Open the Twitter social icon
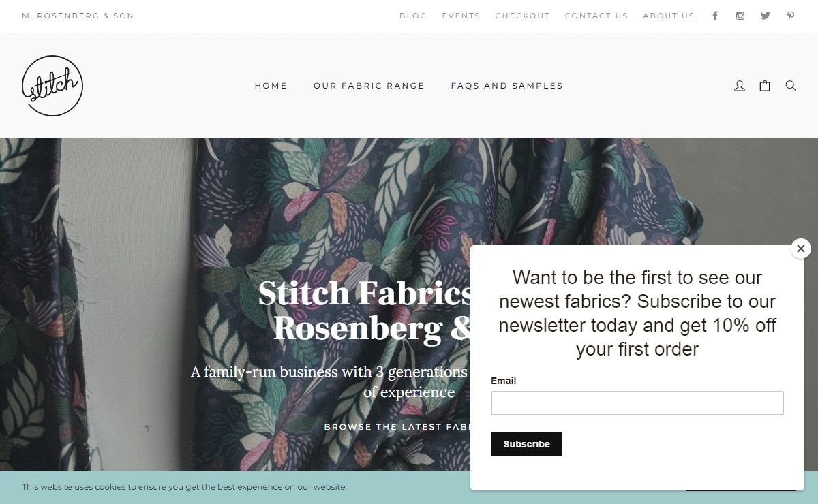818x504 pixels. point(766,16)
